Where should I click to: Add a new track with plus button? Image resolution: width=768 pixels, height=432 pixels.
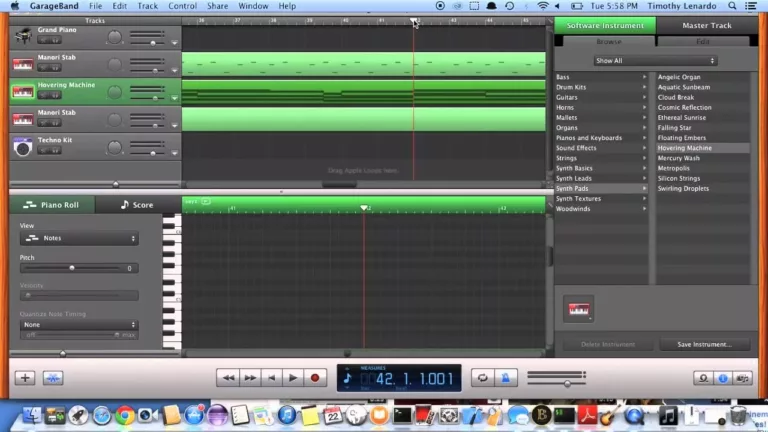[x=24, y=378]
